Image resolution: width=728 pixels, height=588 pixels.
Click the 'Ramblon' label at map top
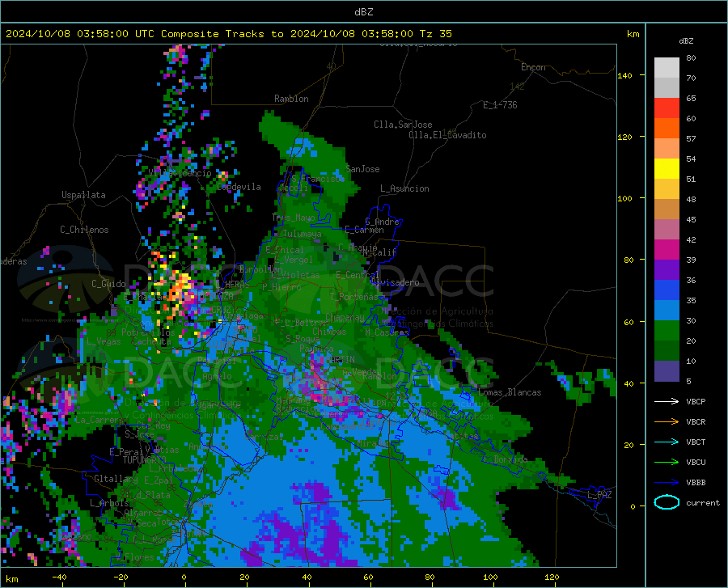point(291,99)
